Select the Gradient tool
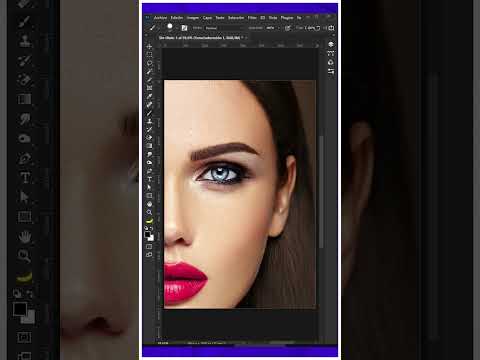Image resolution: width=480 pixels, height=360 pixels. click(x=149, y=146)
